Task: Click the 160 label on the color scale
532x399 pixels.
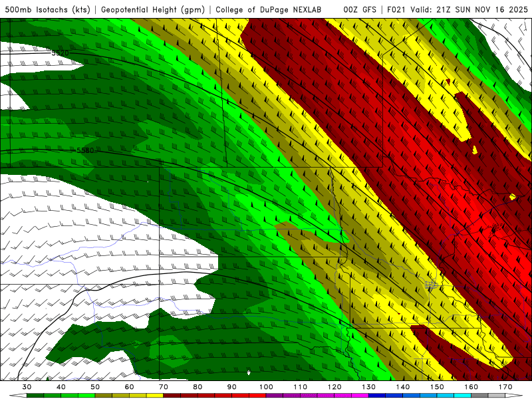Action: tap(471, 387)
